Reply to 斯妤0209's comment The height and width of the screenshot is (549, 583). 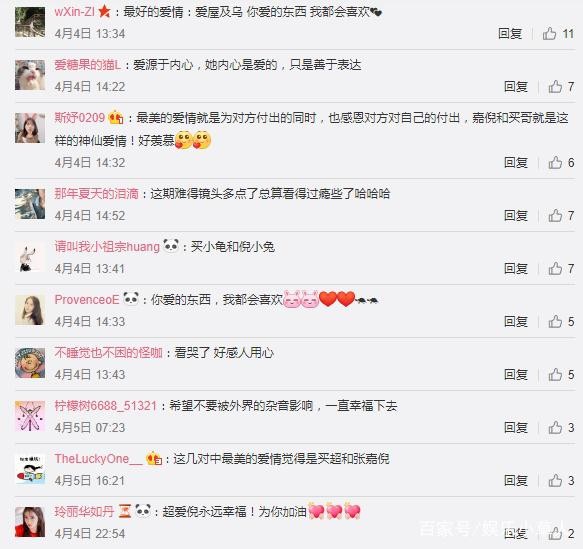pos(516,163)
